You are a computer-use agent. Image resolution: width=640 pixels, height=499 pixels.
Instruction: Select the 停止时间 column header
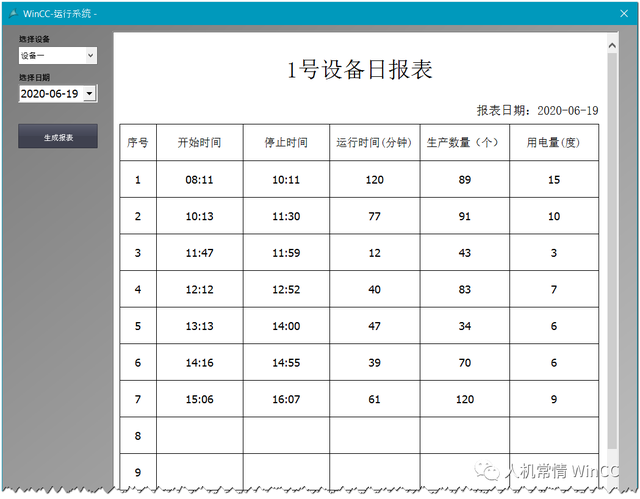286,143
